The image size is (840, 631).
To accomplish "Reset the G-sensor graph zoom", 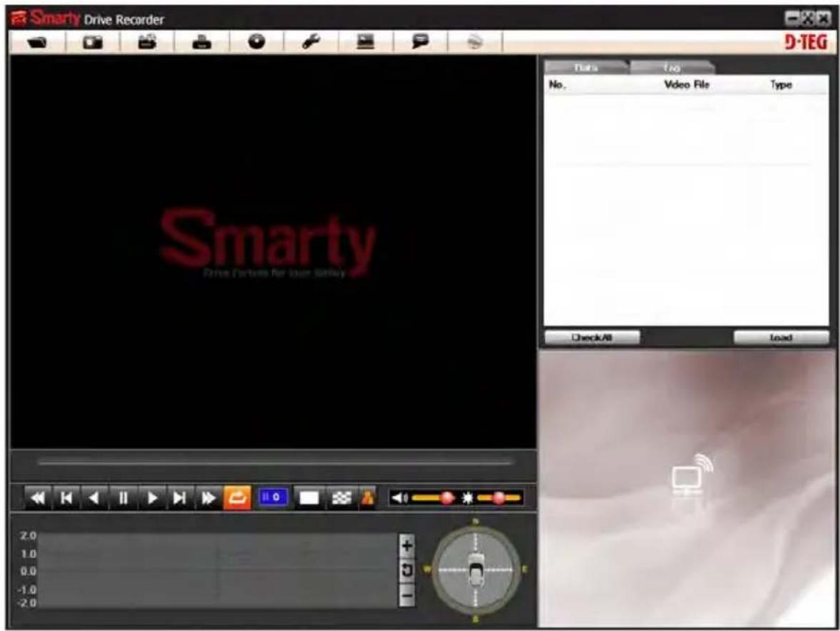I will (x=406, y=570).
